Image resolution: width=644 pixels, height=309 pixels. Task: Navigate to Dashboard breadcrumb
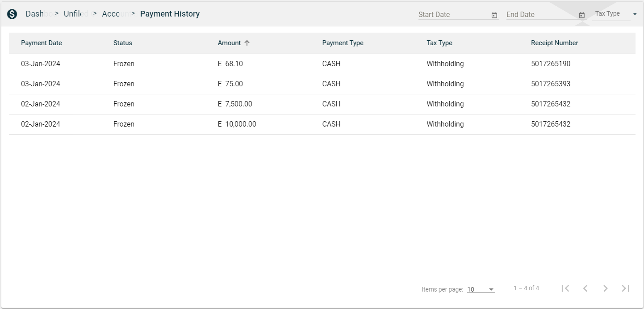(x=35, y=14)
